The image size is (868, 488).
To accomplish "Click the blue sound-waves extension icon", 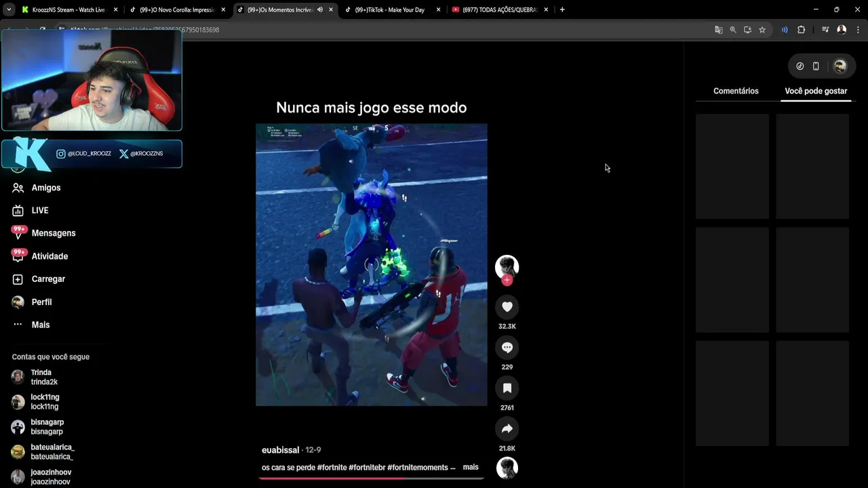I will pos(785,30).
